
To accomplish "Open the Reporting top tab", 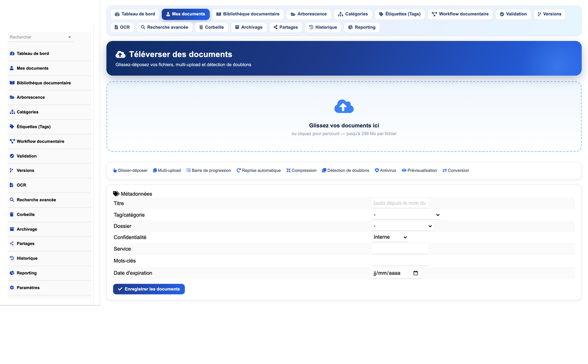I will point(362,27).
